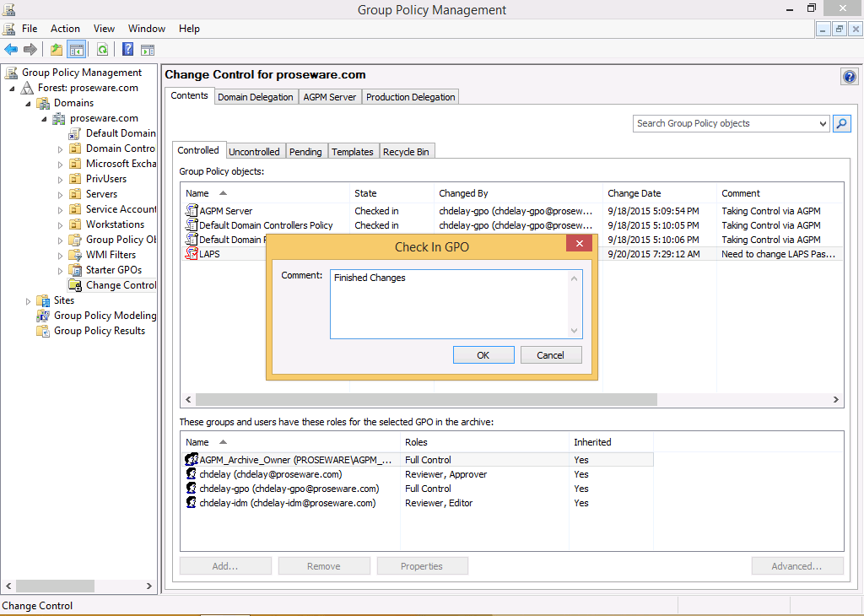Collapse the Domains tree node
864x616 pixels.
click(28, 104)
